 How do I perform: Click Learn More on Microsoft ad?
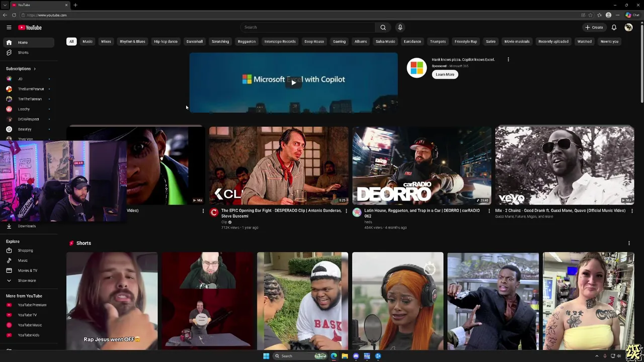click(445, 74)
